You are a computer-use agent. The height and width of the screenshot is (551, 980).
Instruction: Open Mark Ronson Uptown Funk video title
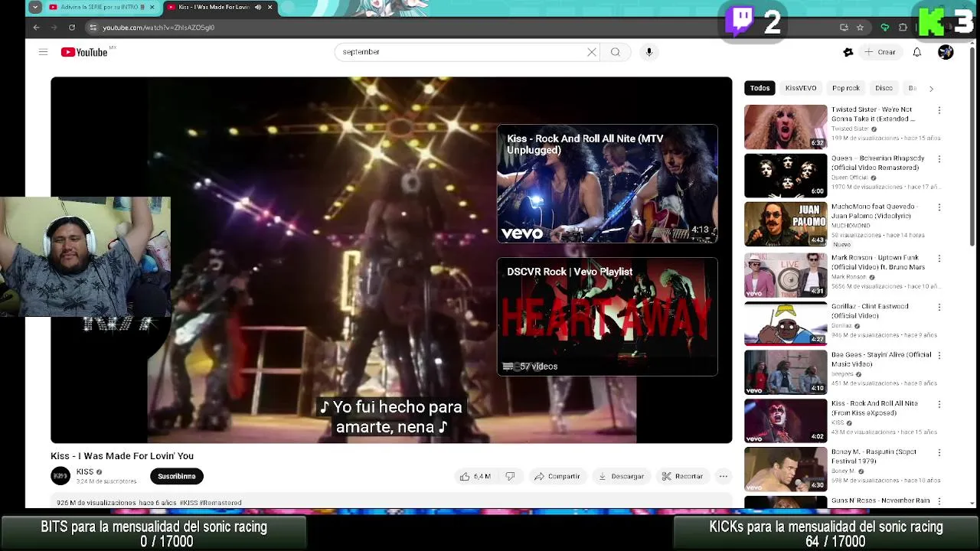pos(878,262)
